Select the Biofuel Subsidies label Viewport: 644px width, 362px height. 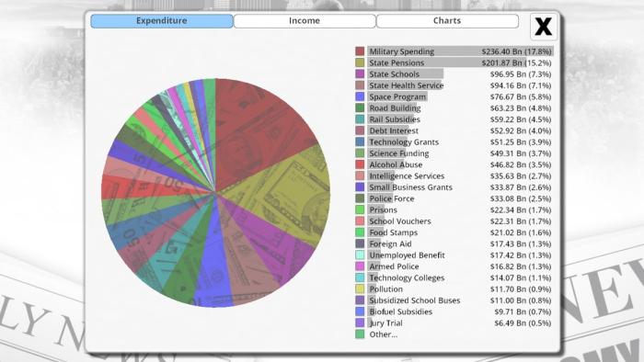coord(401,311)
